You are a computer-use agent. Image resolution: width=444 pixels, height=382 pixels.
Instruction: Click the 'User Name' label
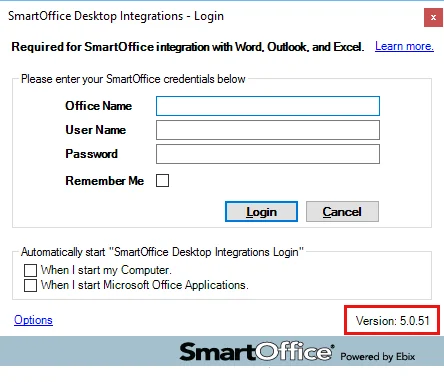[96, 130]
